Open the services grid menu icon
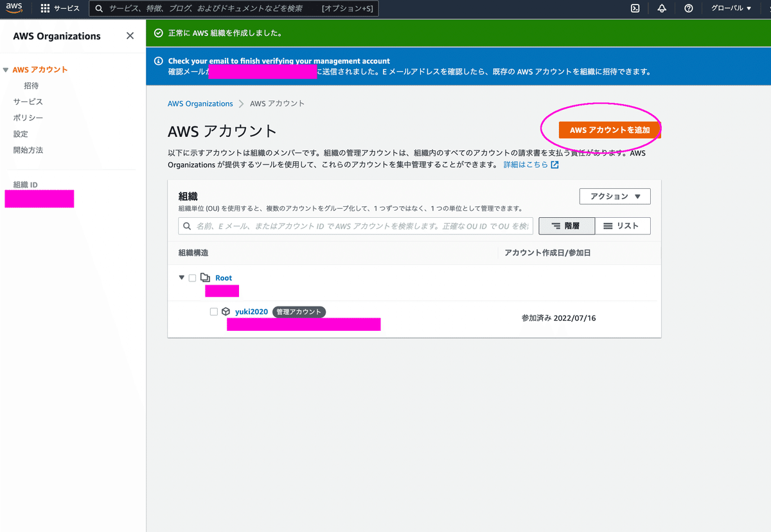The height and width of the screenshot is (532, 771). [x=45, y=8]
